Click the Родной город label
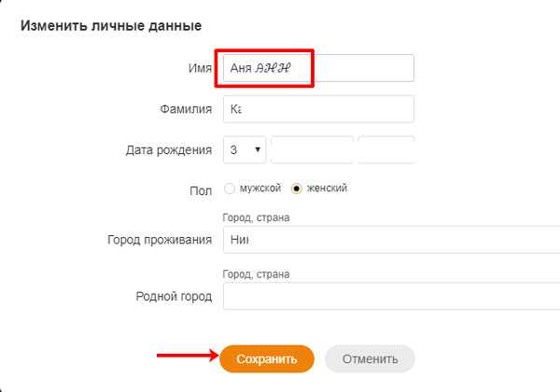This screenshot has height=392, width=560. coord(174,296)
